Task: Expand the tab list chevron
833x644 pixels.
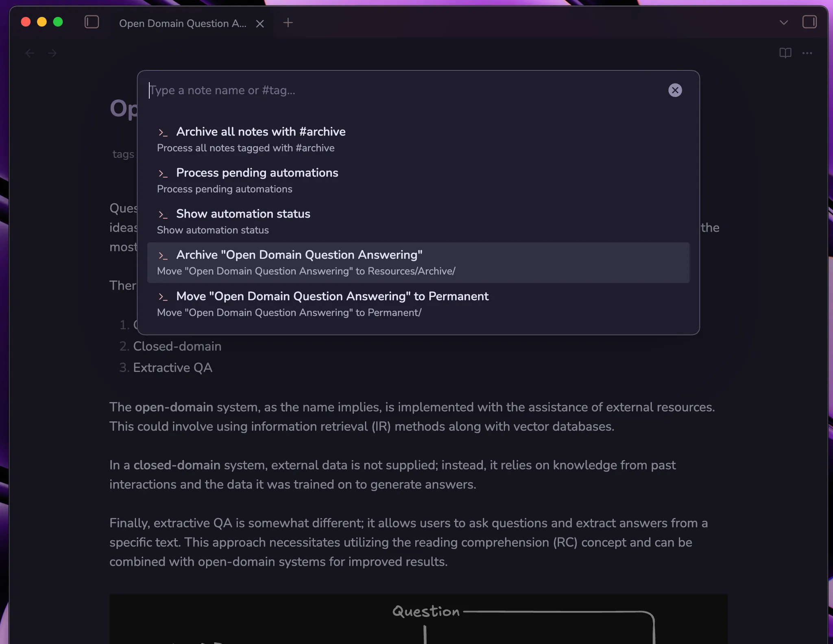Action: [784, 23]
